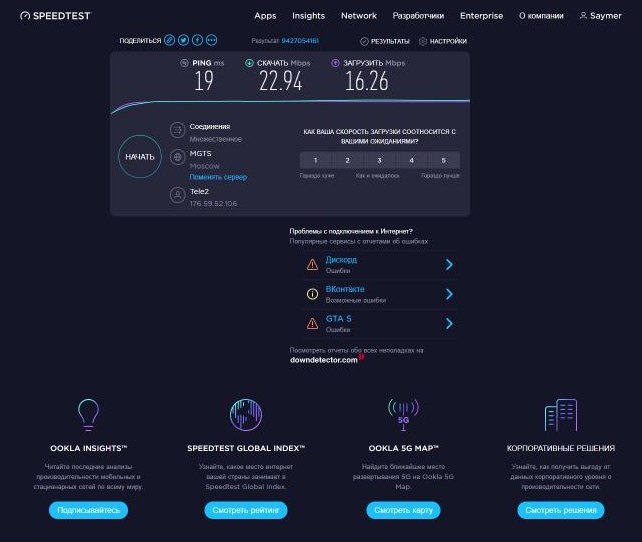The width and height of the screenshot is (642, 542).
Task: Expand the ВКонтакте outage chevron
Action: [x=449, y=294]
